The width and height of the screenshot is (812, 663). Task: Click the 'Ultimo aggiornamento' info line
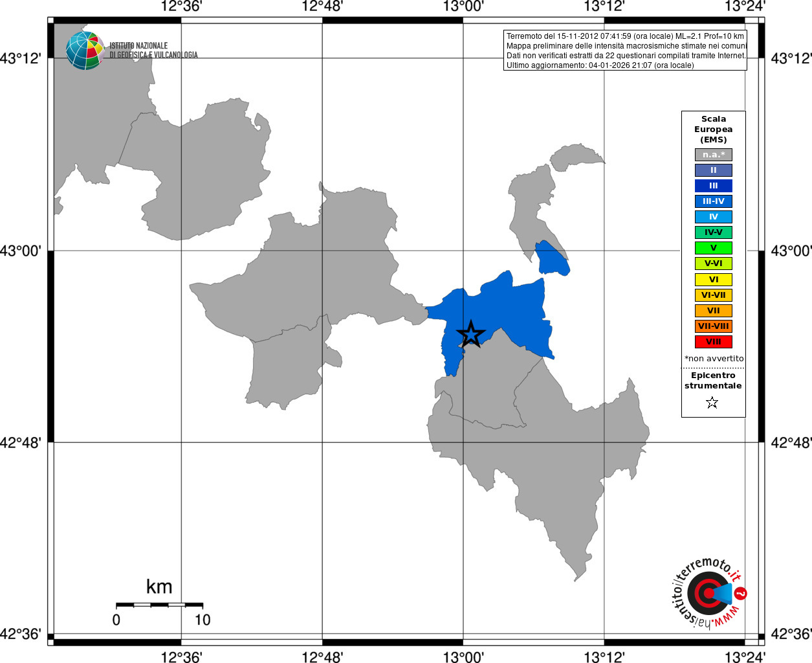coord(600,65)
